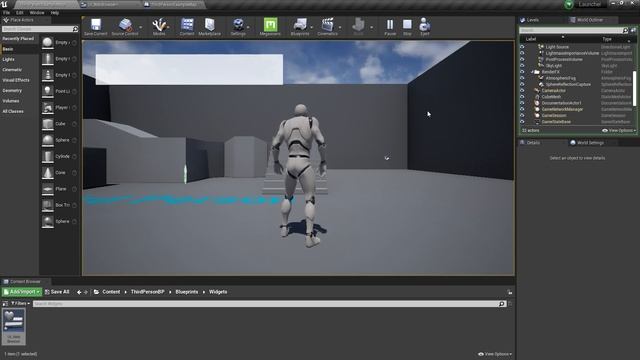Open World Outliner View Options dropdown
Image resolution: width=640 pixels, height=360 pixels.
tap(619, 131)
